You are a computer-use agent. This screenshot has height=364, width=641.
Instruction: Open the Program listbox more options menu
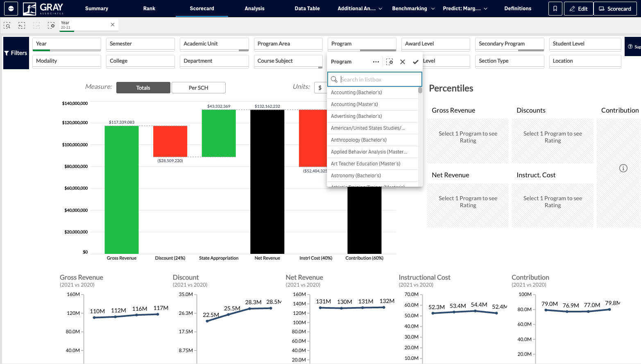coord(376,62)
